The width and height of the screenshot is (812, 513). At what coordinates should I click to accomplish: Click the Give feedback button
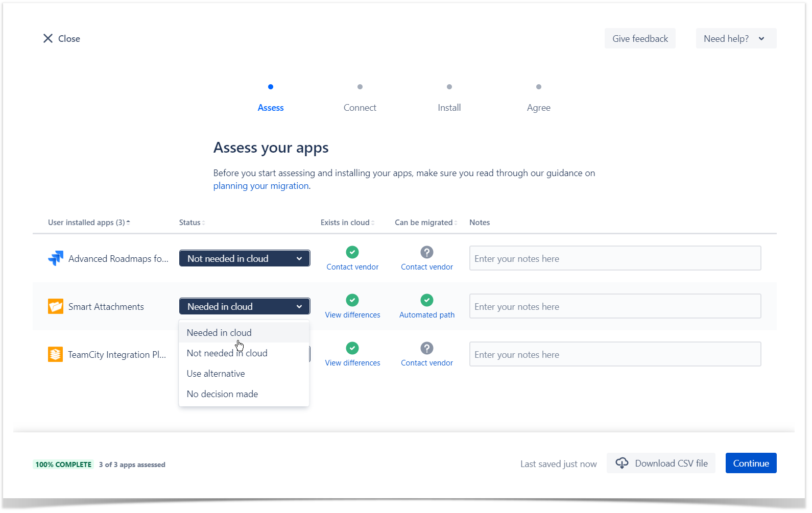(x=639, y=38)
